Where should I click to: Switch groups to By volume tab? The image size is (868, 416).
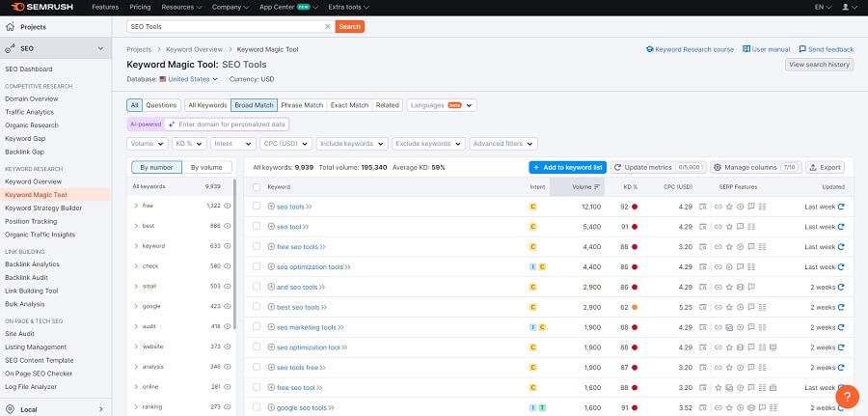pos(206,167)
